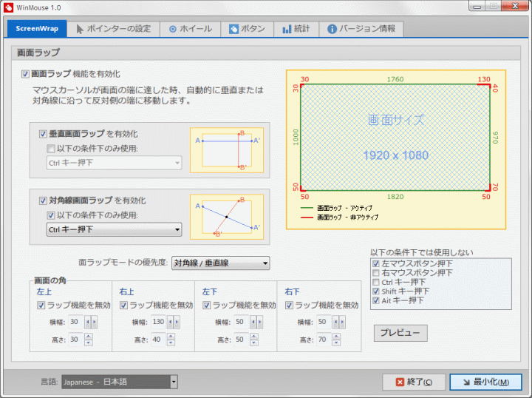Enable Ctrl キー押下 in exclusion list
This screenshot has height=398, width=532.
(376, 282)
